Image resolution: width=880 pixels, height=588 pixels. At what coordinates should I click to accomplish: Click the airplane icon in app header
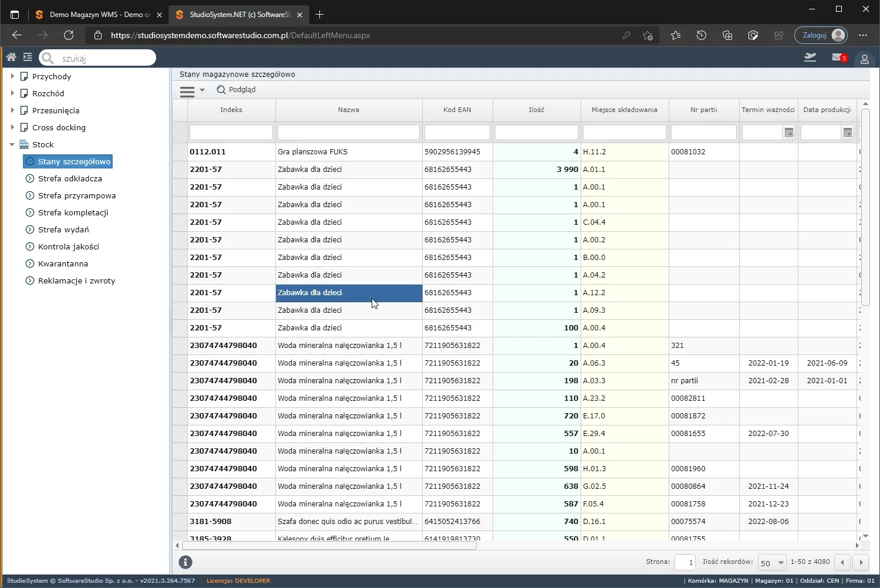point(810,57)
